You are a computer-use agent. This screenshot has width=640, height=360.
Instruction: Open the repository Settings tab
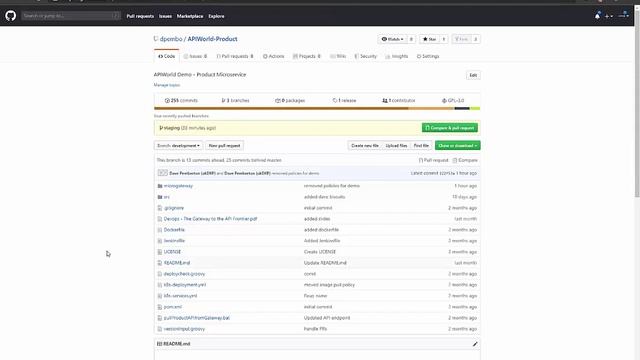pos(428,56)
